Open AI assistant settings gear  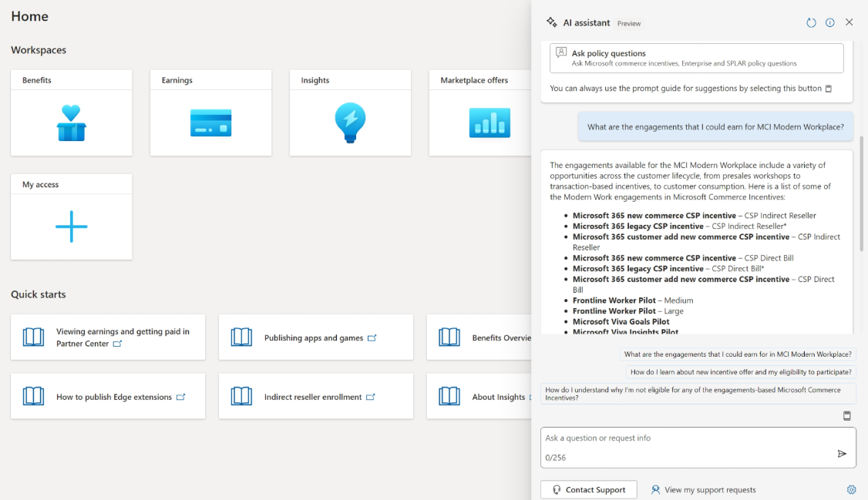(x=851, y=489)
